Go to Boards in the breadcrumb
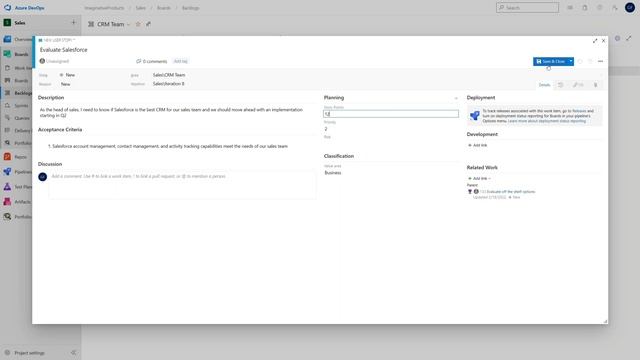 pyautogui.click(x=164, y=8)
